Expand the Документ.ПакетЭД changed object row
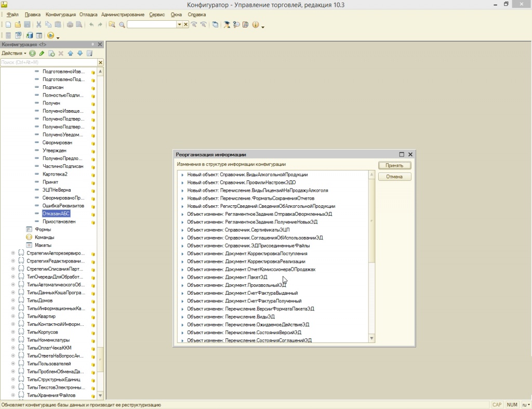532x409 pixels. [x=182, y=278]
